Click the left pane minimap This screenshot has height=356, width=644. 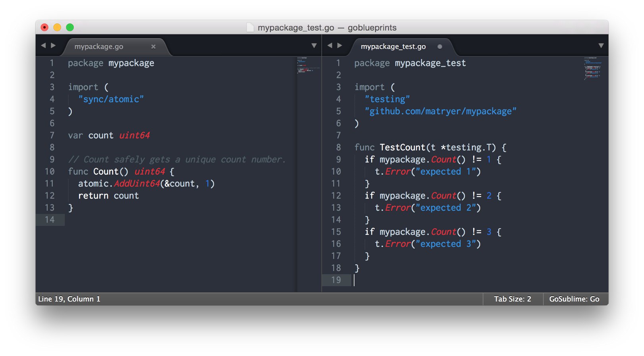click(x=309, y=65)
